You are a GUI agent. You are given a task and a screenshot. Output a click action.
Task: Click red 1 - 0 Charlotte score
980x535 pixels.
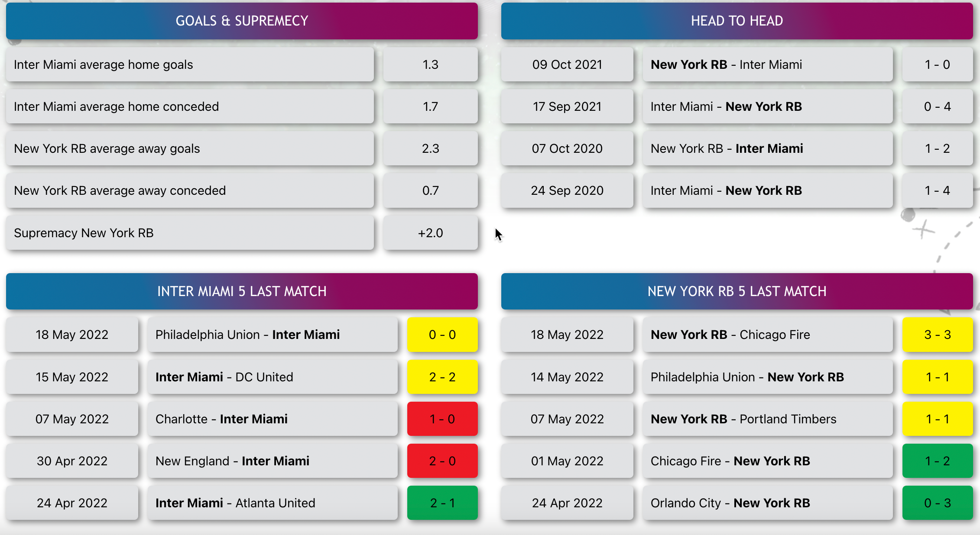[442, 419]
